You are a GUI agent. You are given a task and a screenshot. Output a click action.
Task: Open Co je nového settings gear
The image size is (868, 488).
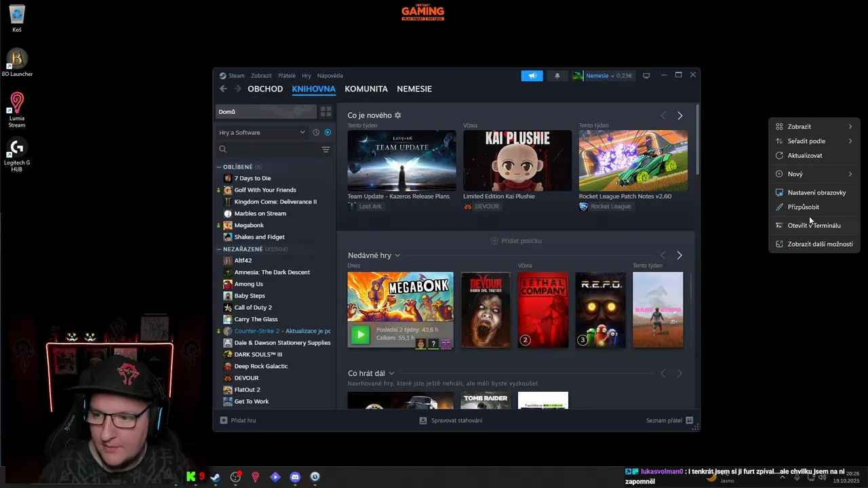coord(398,115)
